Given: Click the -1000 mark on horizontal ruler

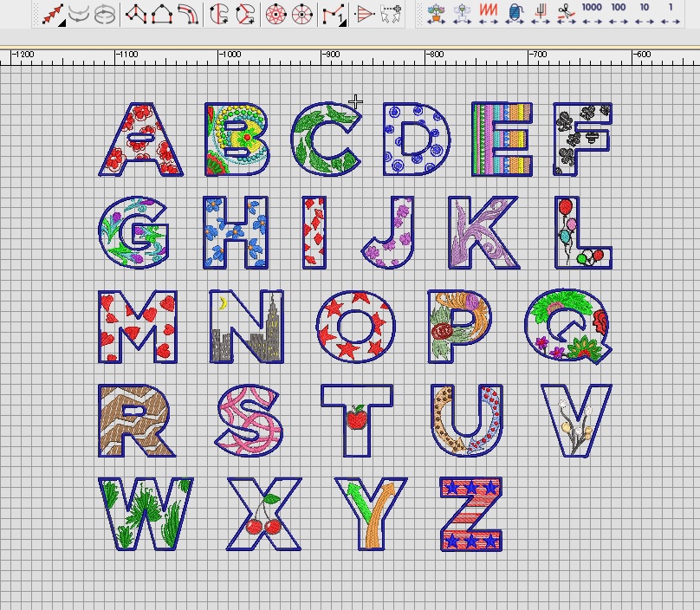Looking at the screenshot, I should (x=230, y=55).
